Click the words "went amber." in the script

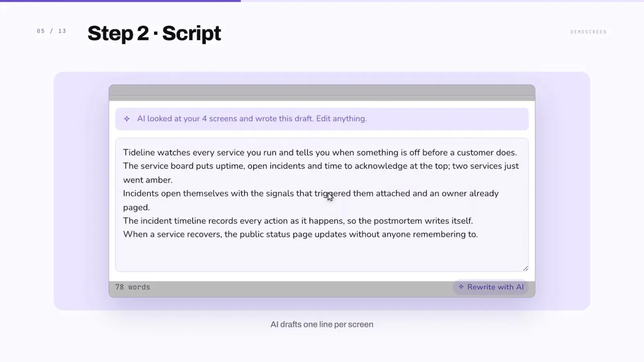pyautogui.click(x=148, y=180)
